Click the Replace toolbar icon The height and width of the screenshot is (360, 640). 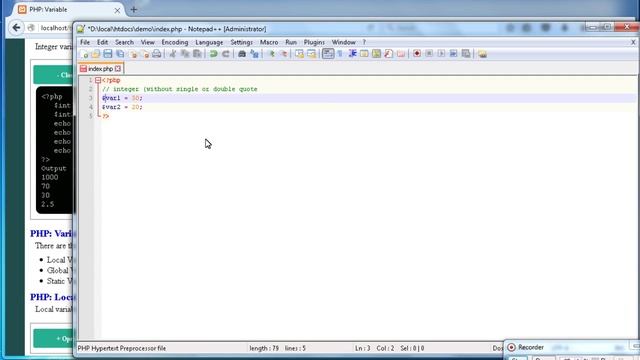[254, 54]
